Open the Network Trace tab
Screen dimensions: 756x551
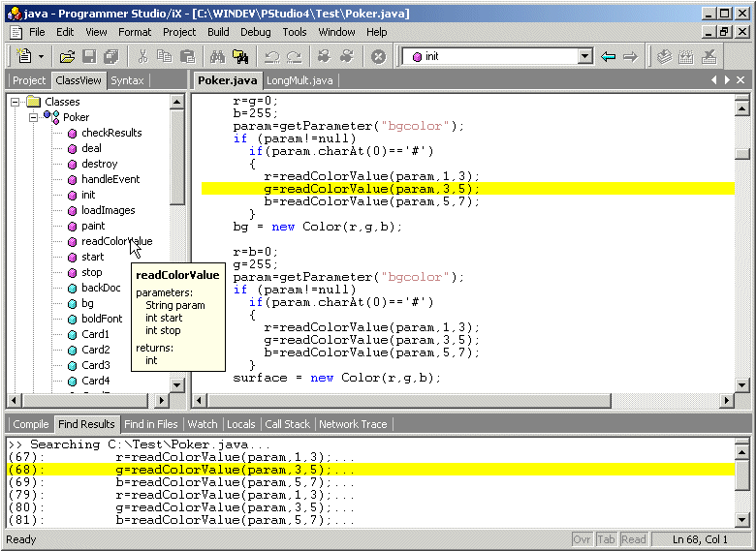[x=353, y=424]
